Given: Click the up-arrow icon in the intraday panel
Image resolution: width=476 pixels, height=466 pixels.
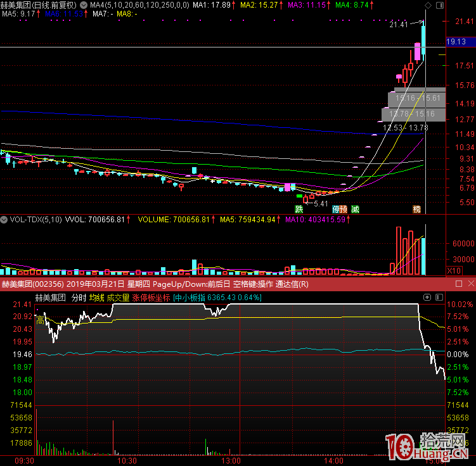Looking at the screenshot, I should click(x=427, y=298).
